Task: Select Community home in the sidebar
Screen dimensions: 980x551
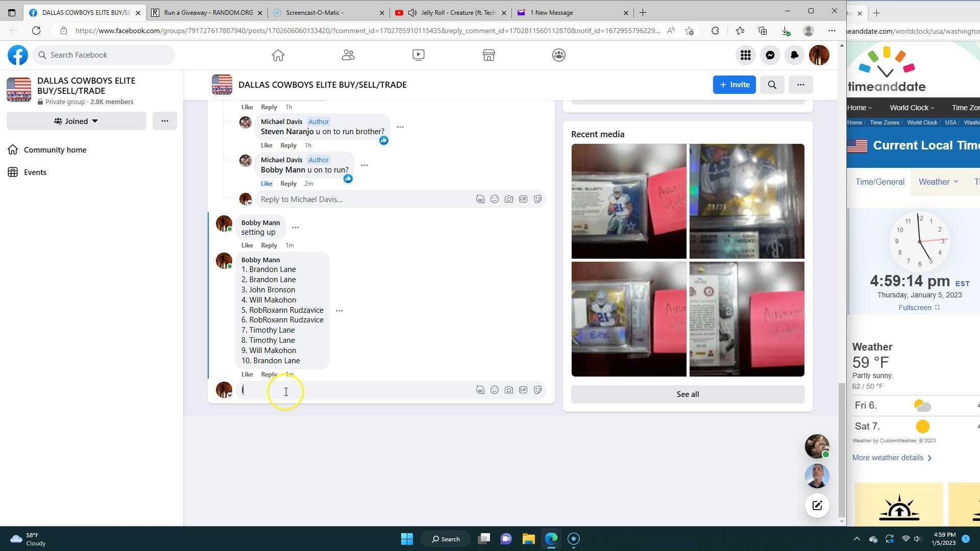Action: click(55, 150)
